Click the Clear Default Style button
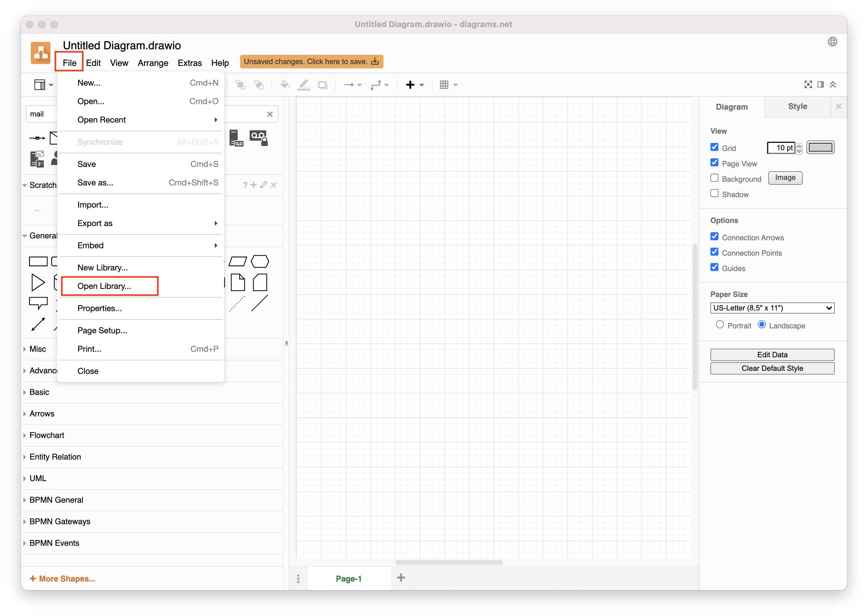 [772, 368]
